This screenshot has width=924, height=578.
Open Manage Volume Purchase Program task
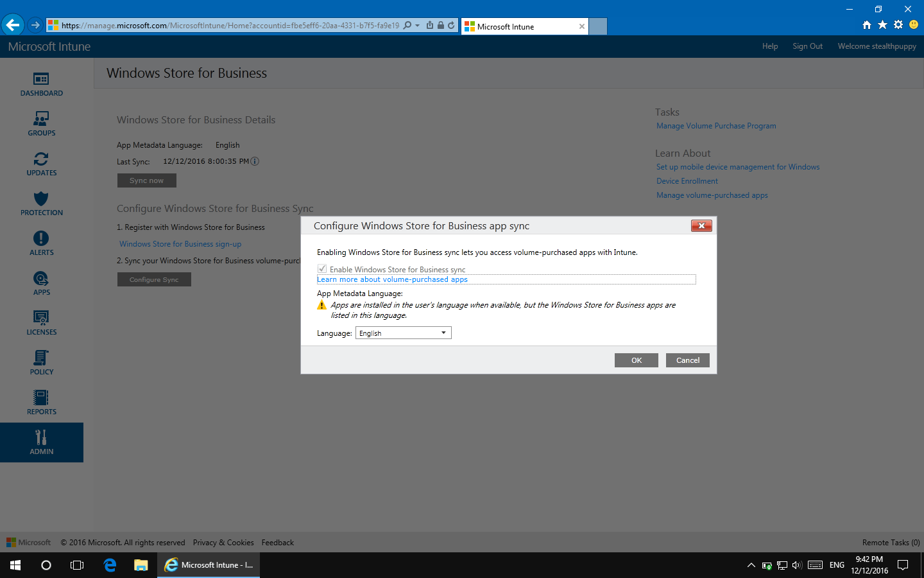coord(716,126)
